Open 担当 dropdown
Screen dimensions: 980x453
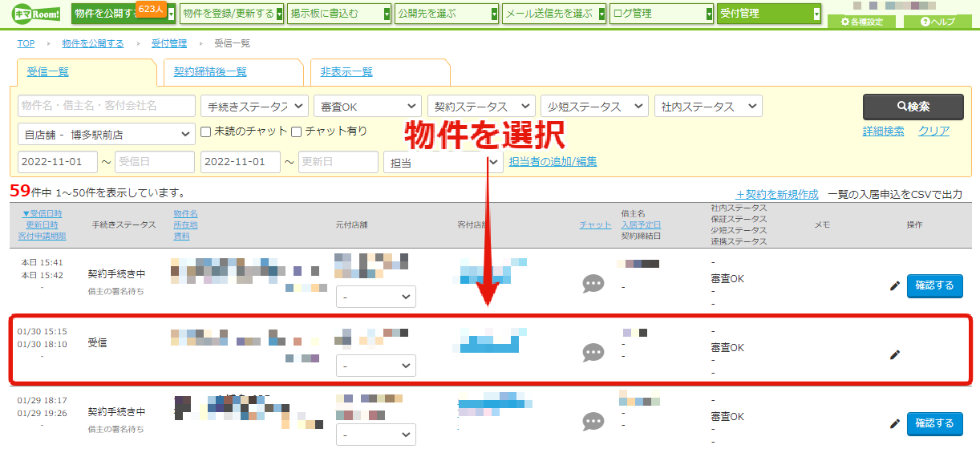click(x=443, y=162)
